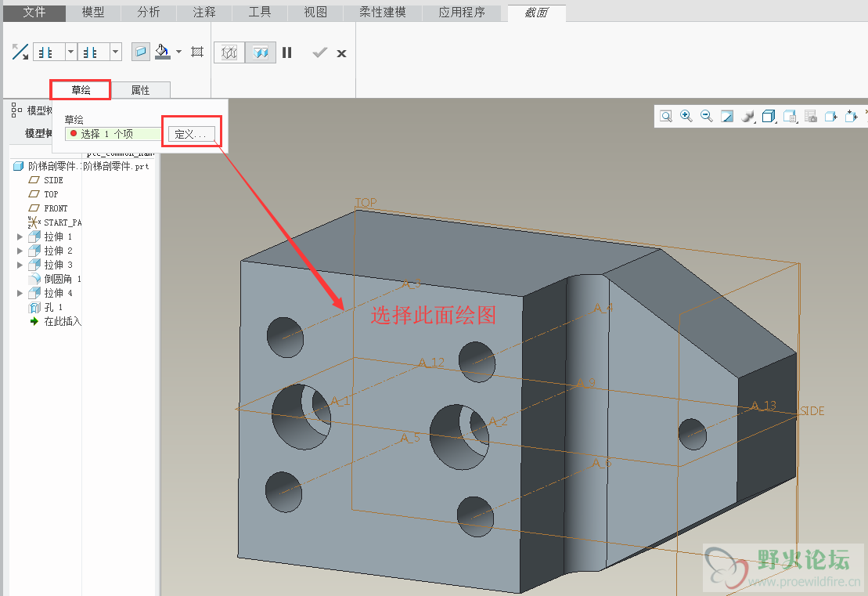This screenshot has height=596, width=868.
Task: Click the zoom in icon
Action: coord(686,117)
